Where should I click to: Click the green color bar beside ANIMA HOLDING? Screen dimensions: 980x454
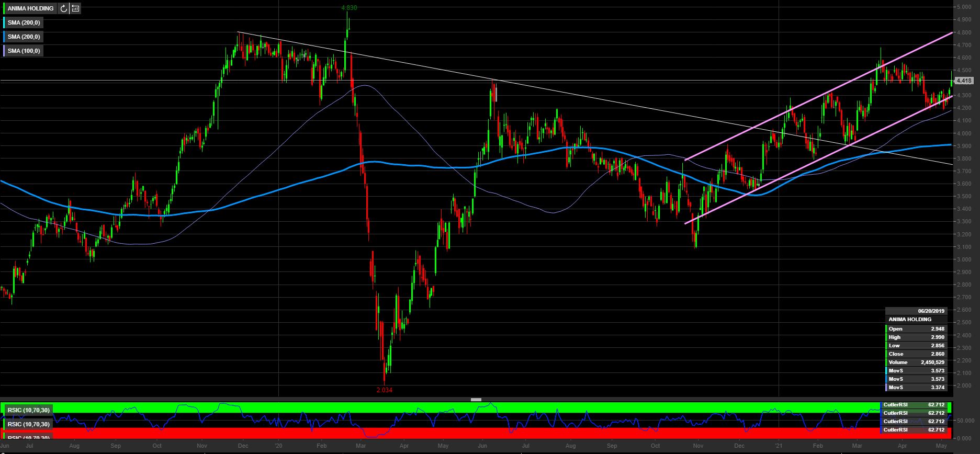[4, 8]
